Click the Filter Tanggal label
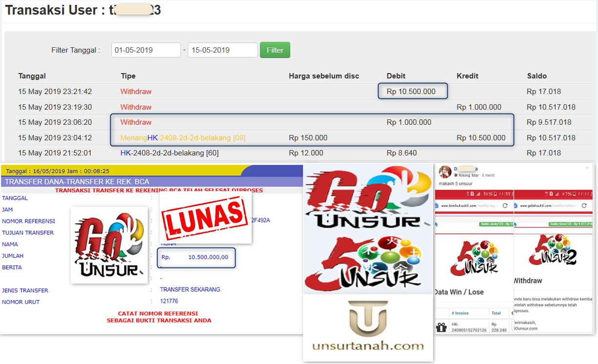The image size is (598, 364). coord(76,50)
